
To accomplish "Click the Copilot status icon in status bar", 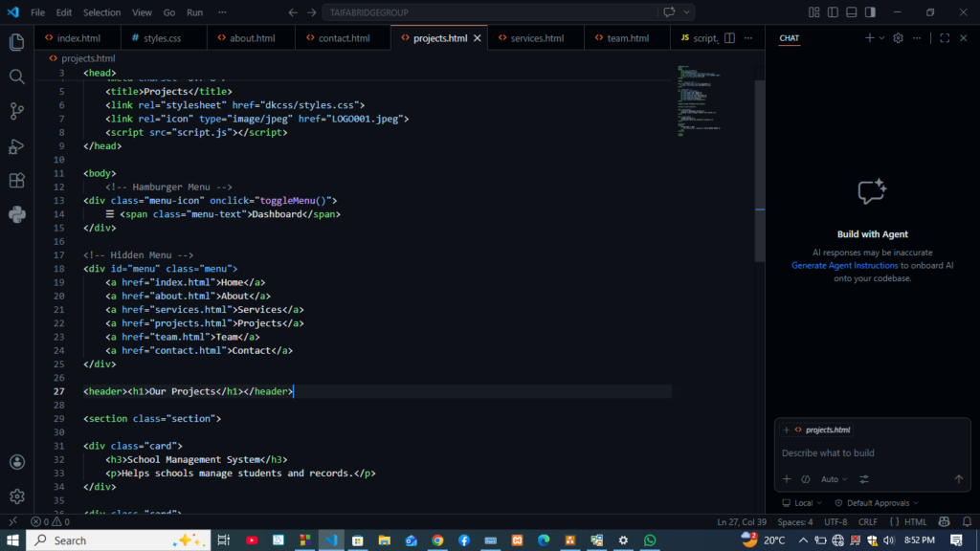I will (x=945, y=521).
